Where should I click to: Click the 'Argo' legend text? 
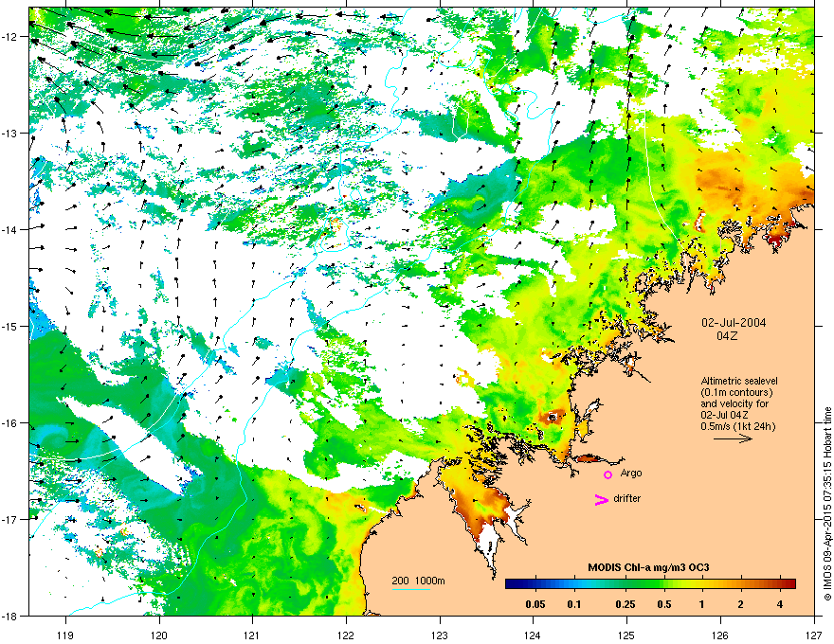point(631,473)
